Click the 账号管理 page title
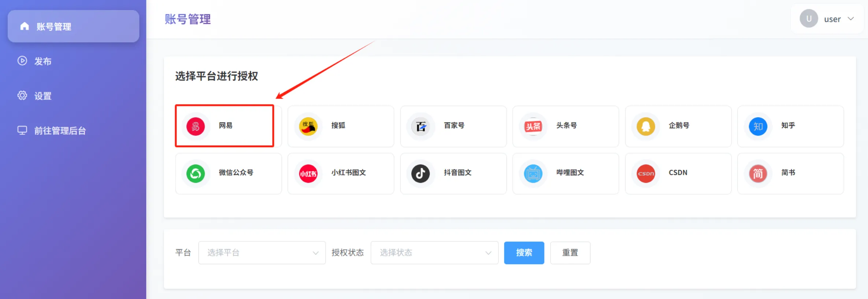This screenshot has height=299, width=868. coord(188,19)
